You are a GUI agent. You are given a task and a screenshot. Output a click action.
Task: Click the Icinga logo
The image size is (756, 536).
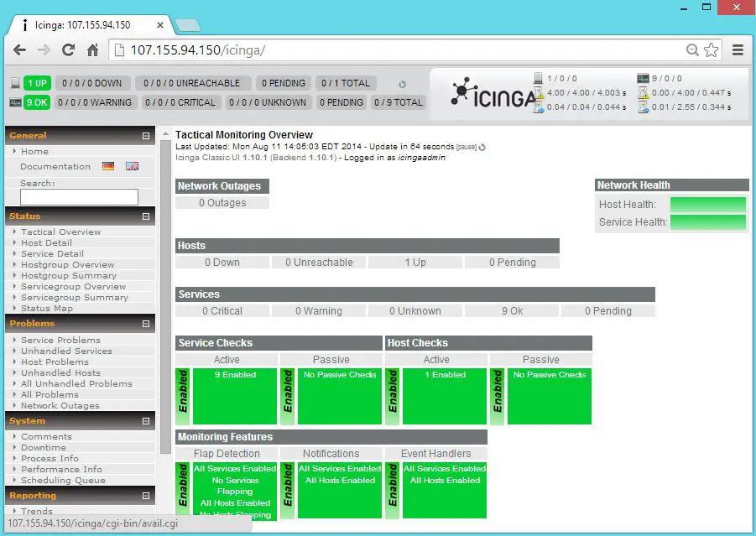pos(494,93)
